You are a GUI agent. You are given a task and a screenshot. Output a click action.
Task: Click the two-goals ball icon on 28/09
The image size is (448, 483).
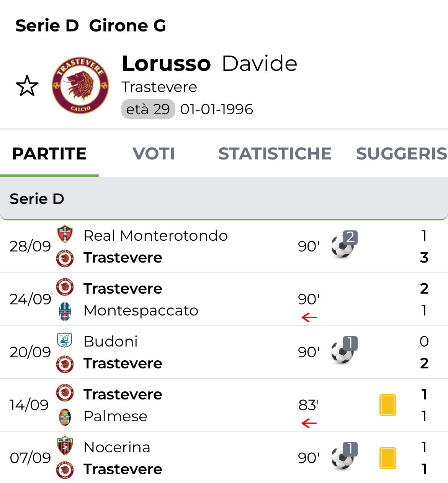pyautogui.click(x=343, y=245)
